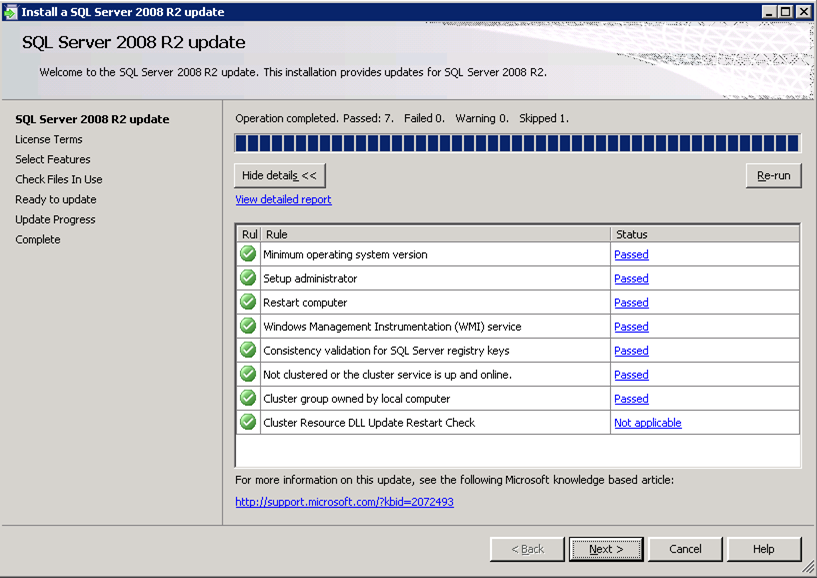Viewport: 817px width, 578px height.
Task: Open the View detailed report link
Action: [x=283, y=199]
